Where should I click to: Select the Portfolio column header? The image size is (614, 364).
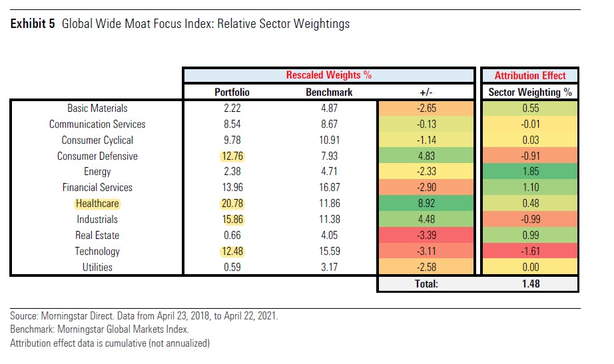click(x=232, y=92)
